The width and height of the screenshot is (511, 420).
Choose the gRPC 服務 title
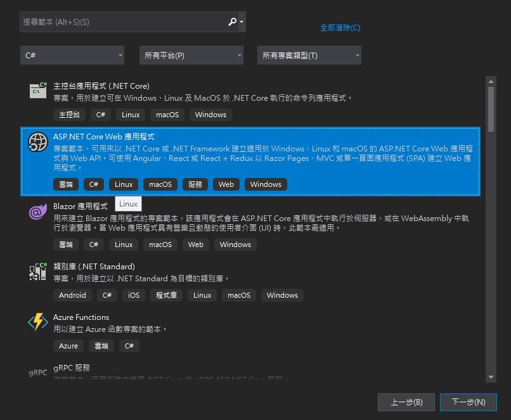72,367
